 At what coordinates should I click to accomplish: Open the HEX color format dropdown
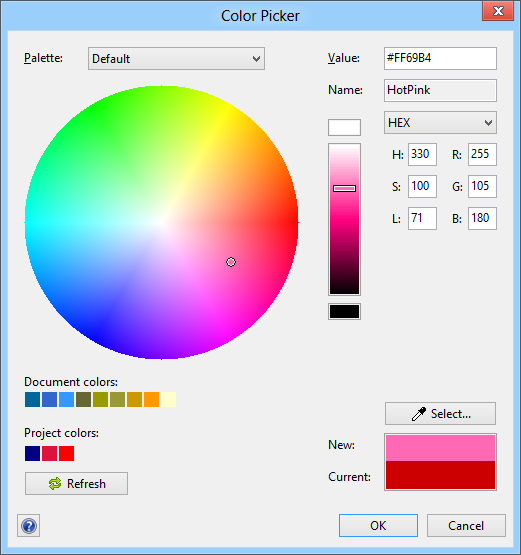[x=440, y=122]
